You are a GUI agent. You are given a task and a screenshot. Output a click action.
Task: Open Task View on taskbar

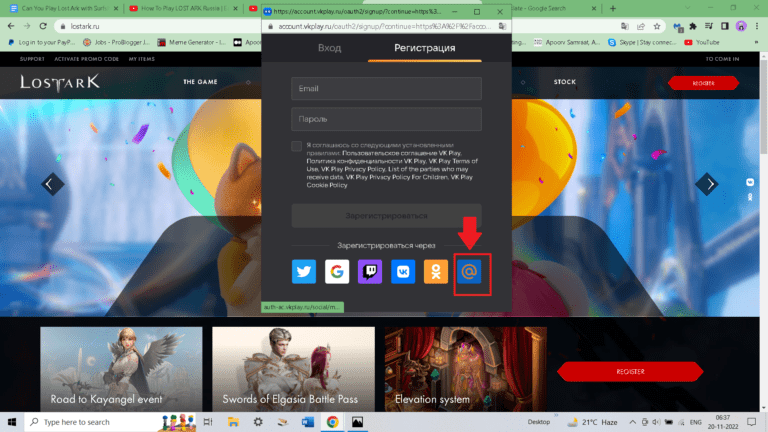(208, 422)
